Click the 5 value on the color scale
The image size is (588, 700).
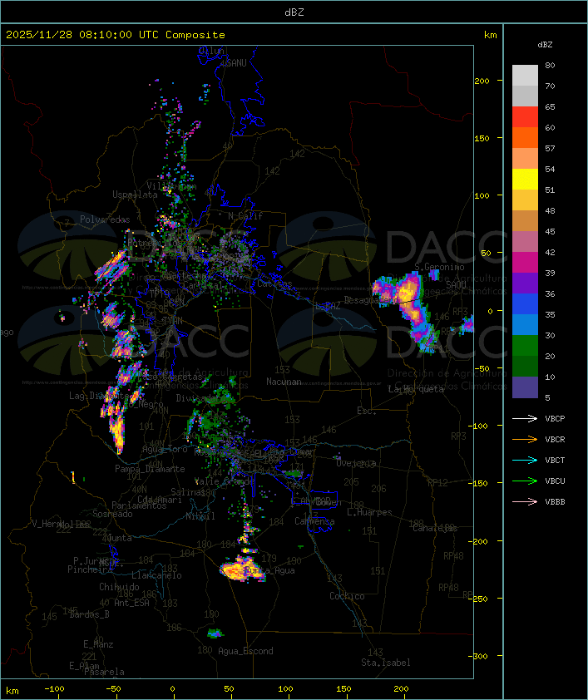coord(547,397)
